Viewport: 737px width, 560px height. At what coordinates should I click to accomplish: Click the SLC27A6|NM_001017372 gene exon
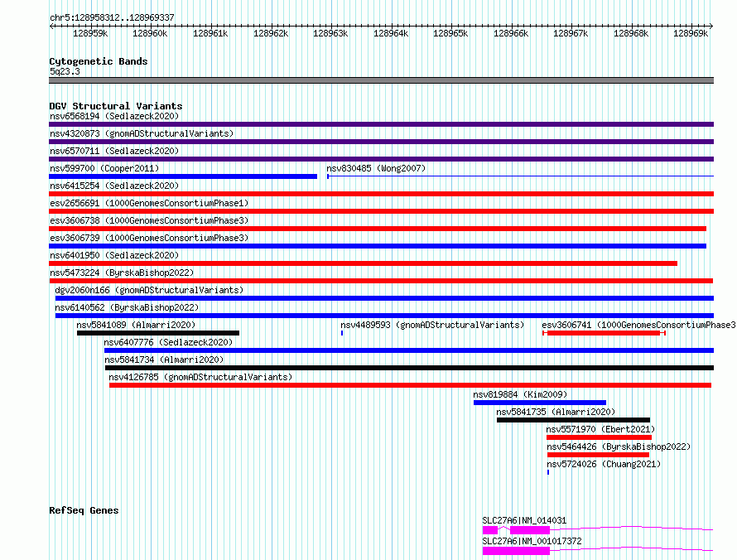click(516, 551)
